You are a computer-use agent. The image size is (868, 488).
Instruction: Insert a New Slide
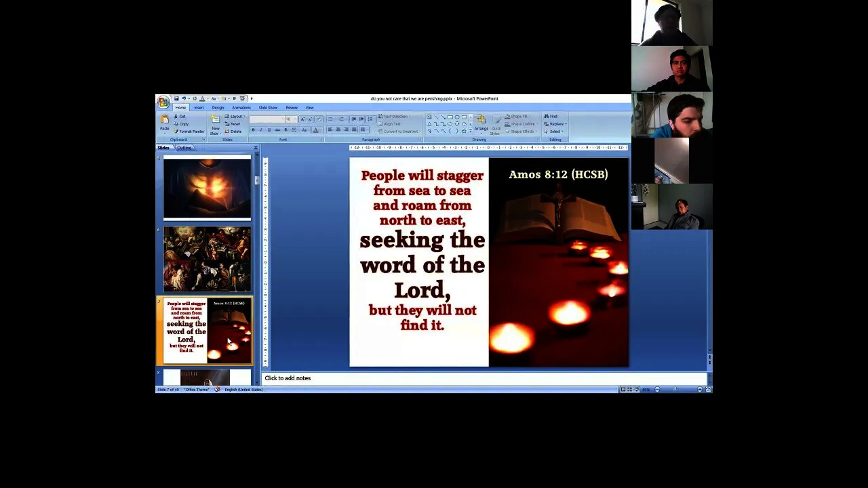216,124
